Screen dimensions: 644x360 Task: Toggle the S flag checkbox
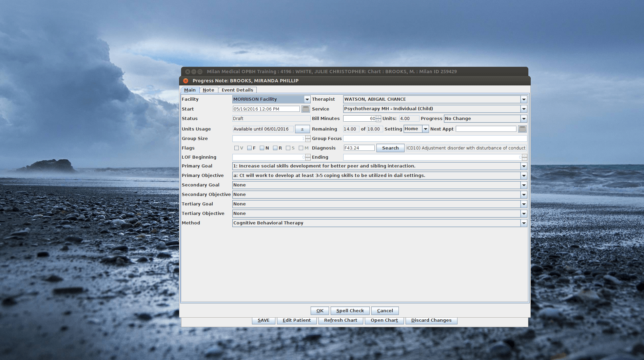click(x=288, y=148)
